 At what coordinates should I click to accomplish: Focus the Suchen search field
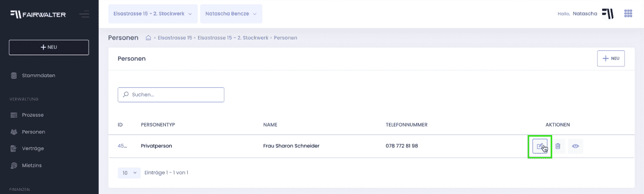(171, 95)
